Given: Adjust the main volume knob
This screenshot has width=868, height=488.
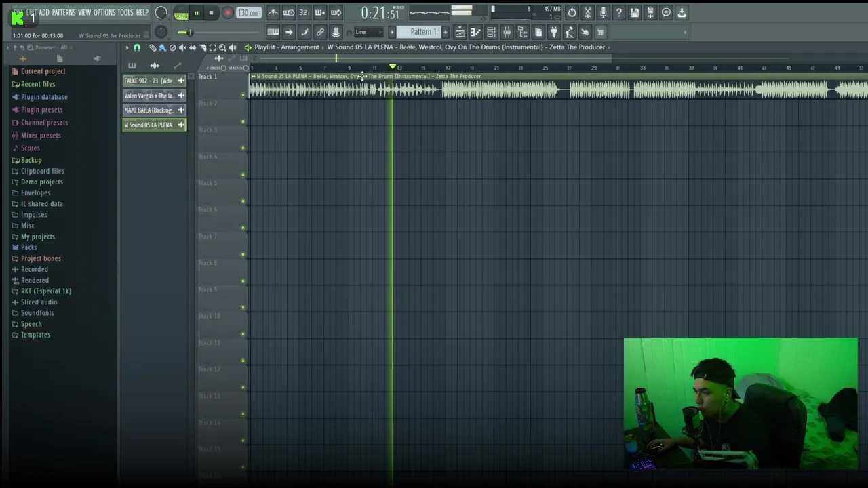Looking at the screenshot, I should coord(161,12).
